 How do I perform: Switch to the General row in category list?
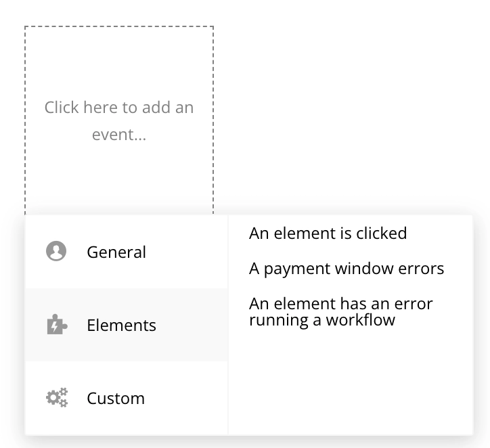[x=127, y=252]
